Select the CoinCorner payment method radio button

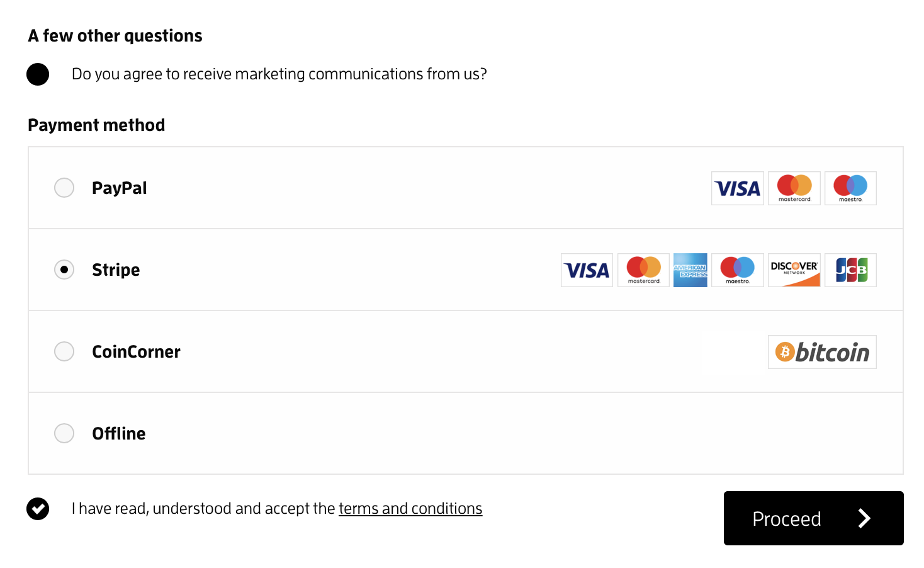[64, 351]
